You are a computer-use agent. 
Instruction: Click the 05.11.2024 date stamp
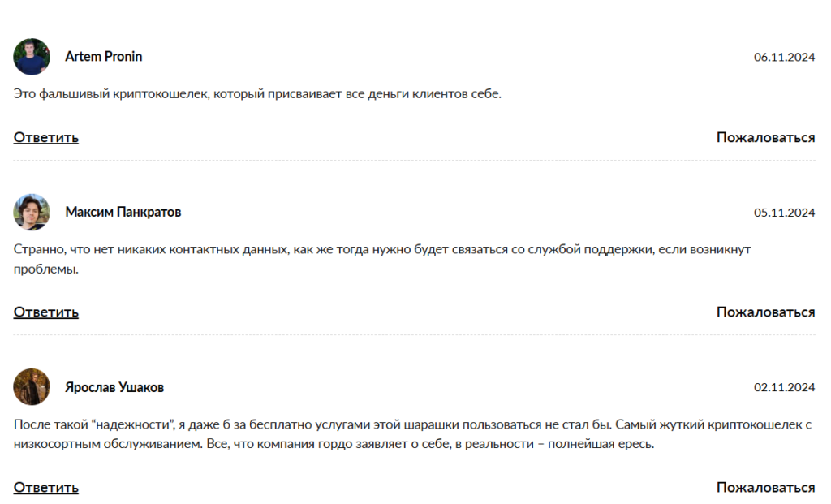(784, 213)
